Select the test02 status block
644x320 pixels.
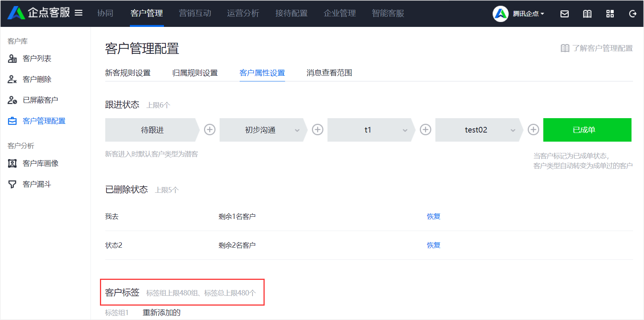(x=479, y=130)
